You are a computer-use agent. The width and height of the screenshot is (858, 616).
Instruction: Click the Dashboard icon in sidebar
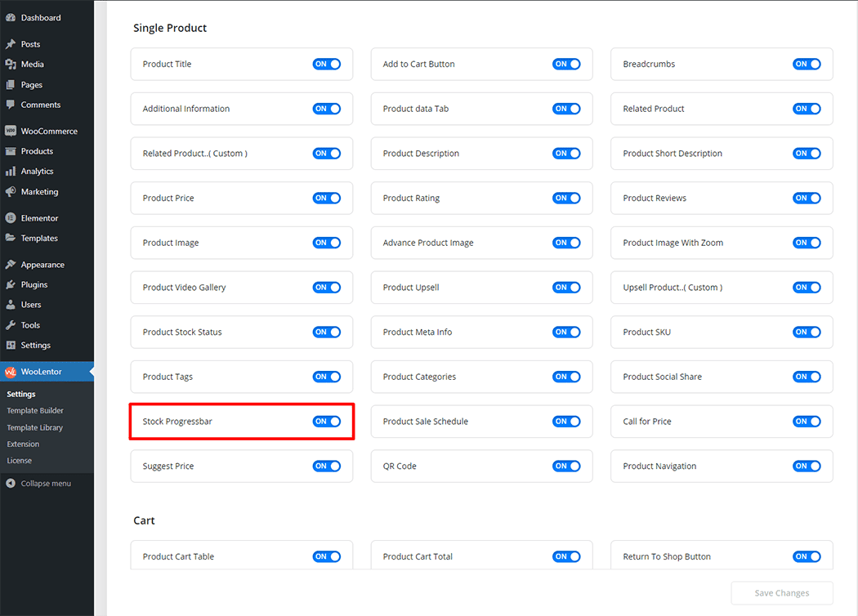click(x=11, y=18)
